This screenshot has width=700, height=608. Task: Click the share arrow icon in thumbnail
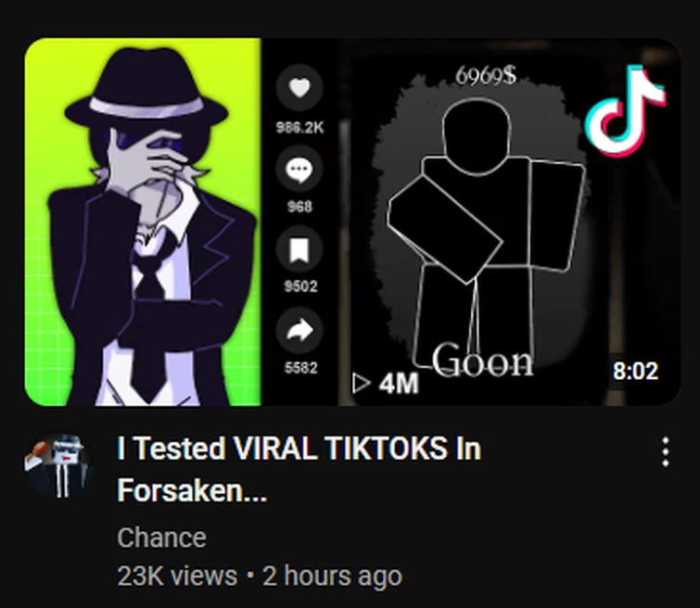coord(299,331)
